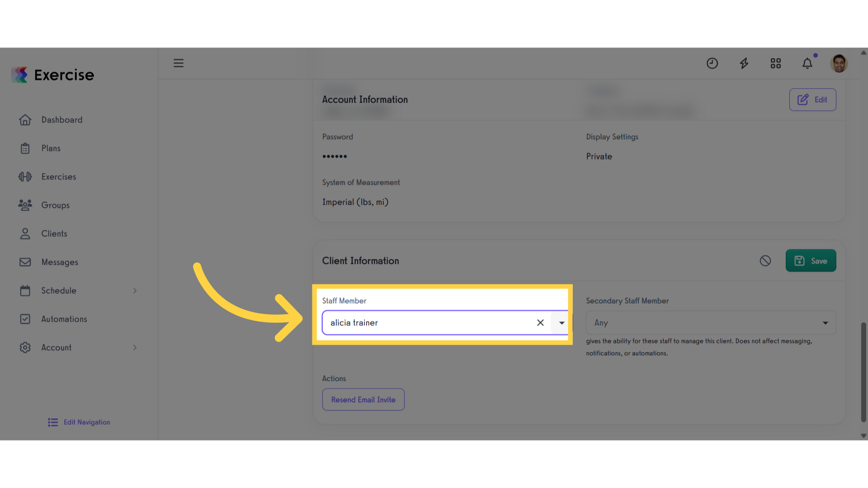Image resolution: width=868 pixels, height=488 pixels.
Task: Click the scrollbar down arrow
Action: pyautogui.click(x=863, y=436)
